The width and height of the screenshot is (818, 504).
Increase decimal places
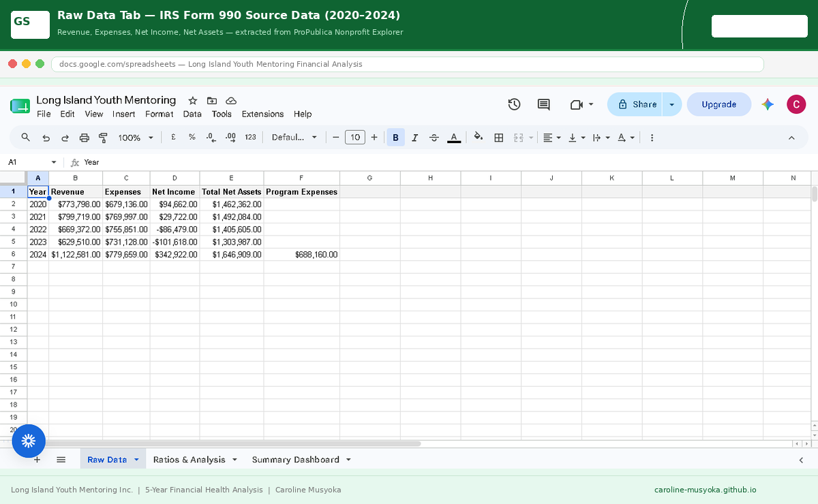(230, 137)
